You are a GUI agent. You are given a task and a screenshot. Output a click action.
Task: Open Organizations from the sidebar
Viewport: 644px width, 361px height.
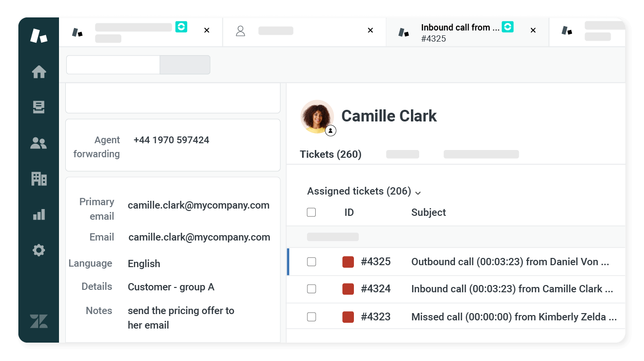[x=38, y=179]
